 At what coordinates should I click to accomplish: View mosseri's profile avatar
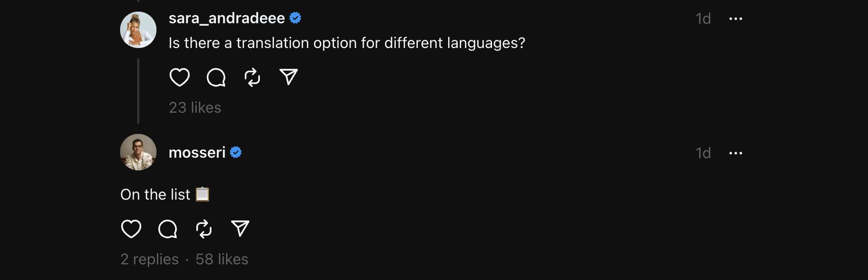click(x=138, y=152)
